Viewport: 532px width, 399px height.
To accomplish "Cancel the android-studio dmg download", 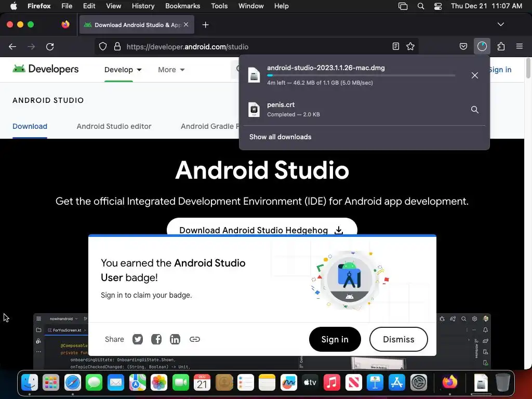I will click(475, 75).
